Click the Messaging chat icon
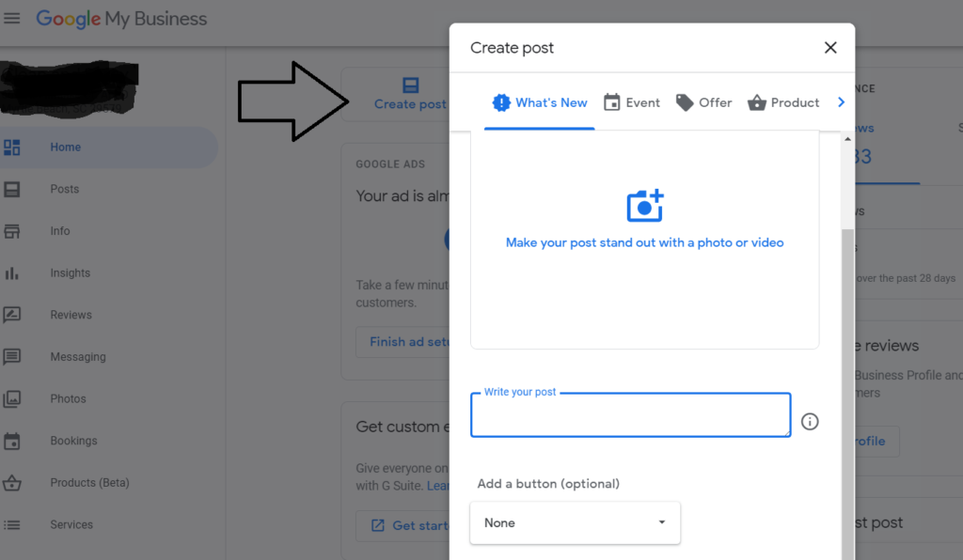The height and width of the screenshot is (560, 963). (x=11, y=356)
